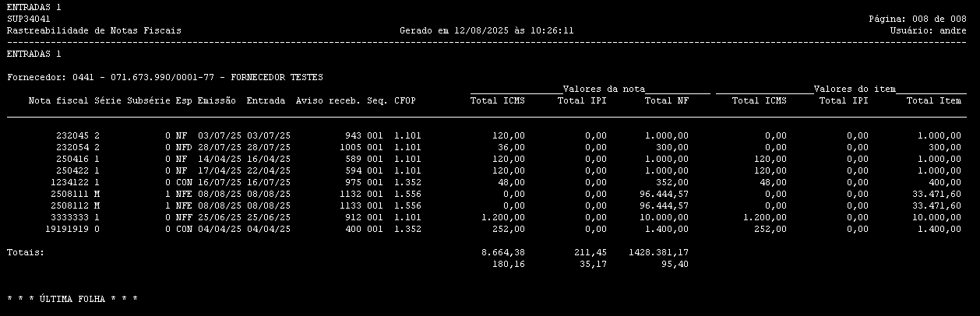Click Total NF 10.000,00 in row 3333333
Screen dimensions: 980x316
(x=664, y=217)
